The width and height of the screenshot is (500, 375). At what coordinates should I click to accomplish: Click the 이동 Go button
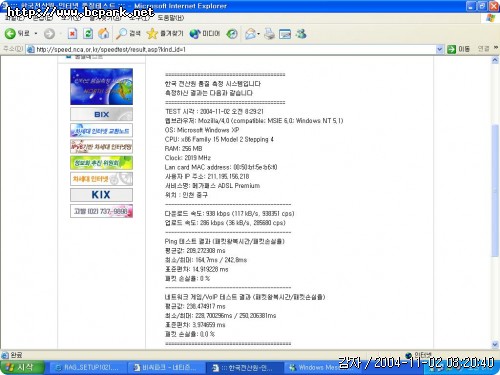pos(458,49)
